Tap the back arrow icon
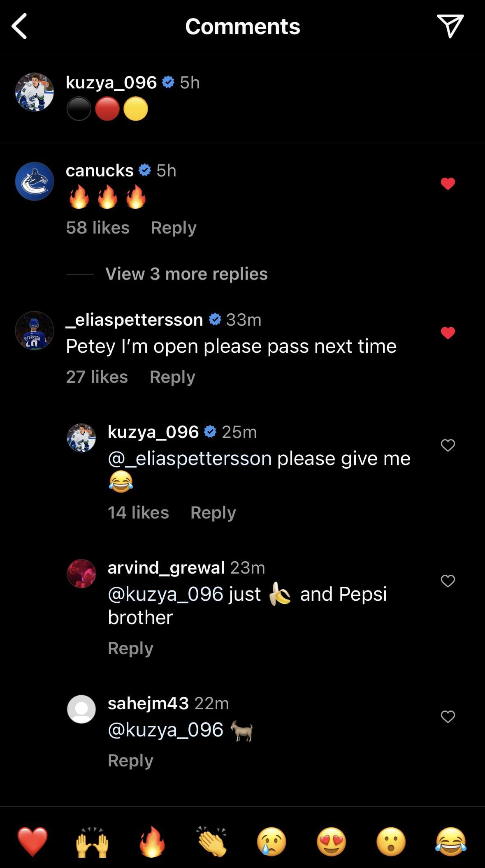 coord(19,26)
